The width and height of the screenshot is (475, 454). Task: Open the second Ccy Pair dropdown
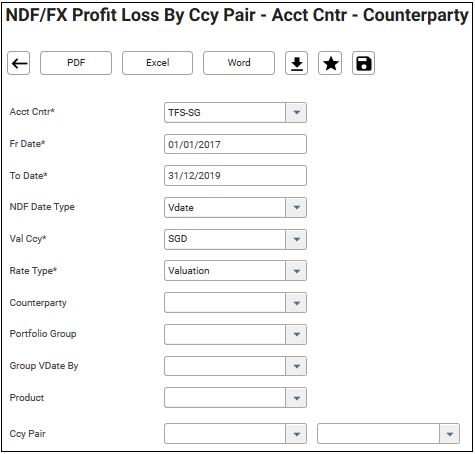449,434
